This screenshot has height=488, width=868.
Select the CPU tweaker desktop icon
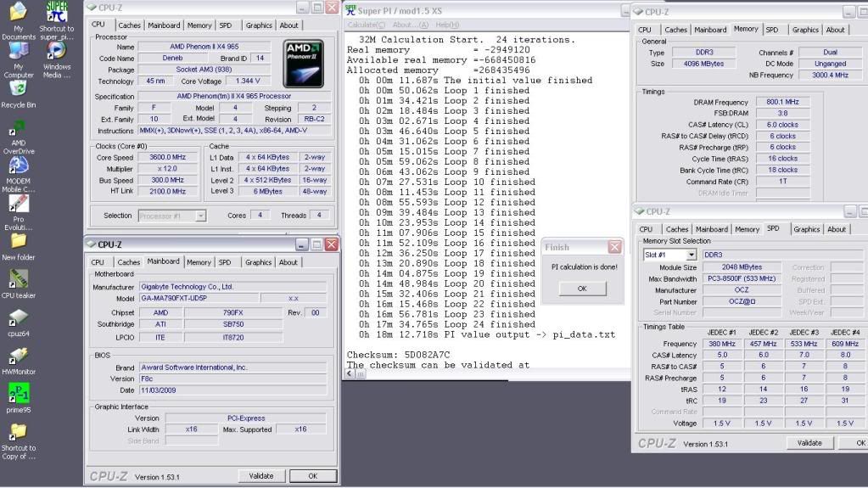pyautogui.click(x=19, y=278)
